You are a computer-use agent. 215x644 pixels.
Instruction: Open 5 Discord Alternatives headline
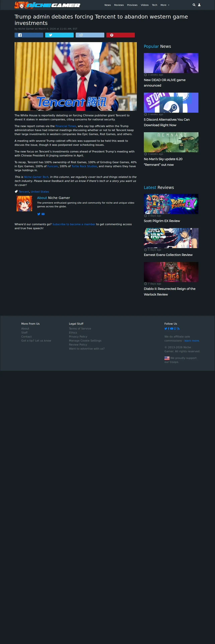167,122
